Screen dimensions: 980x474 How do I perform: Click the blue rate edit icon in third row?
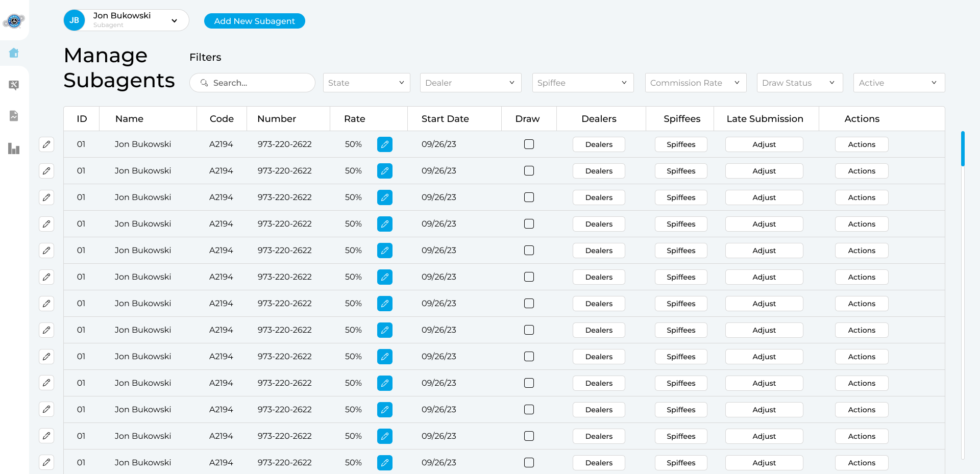click(x=385, y=197)
